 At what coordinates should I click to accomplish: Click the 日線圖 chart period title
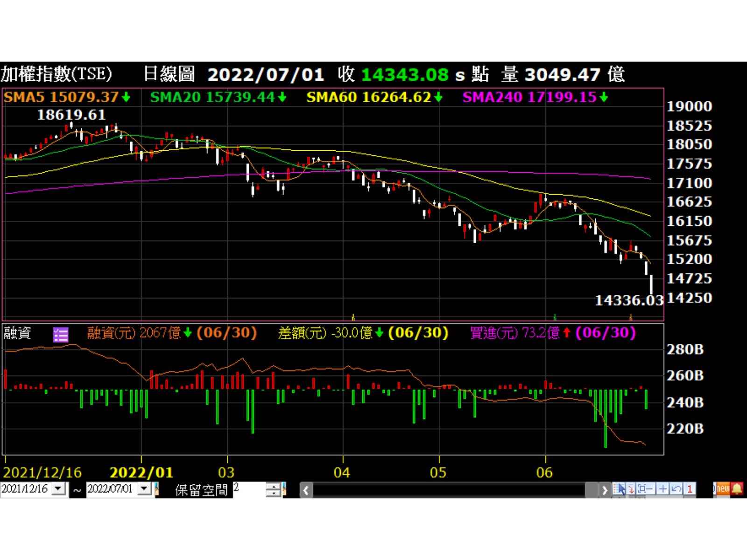pos(169,74)
